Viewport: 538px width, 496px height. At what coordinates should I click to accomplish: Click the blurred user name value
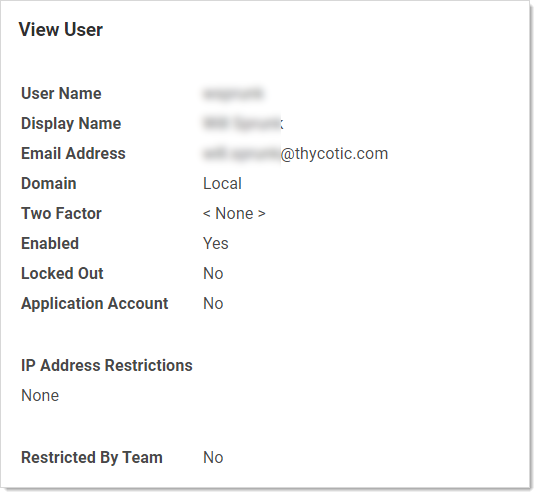click(233, 94)
